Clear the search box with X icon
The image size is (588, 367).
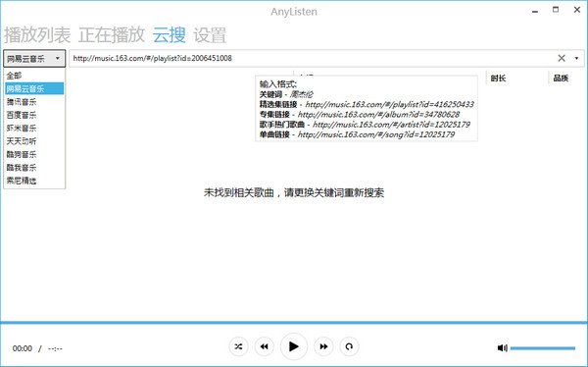pos(562,58)
